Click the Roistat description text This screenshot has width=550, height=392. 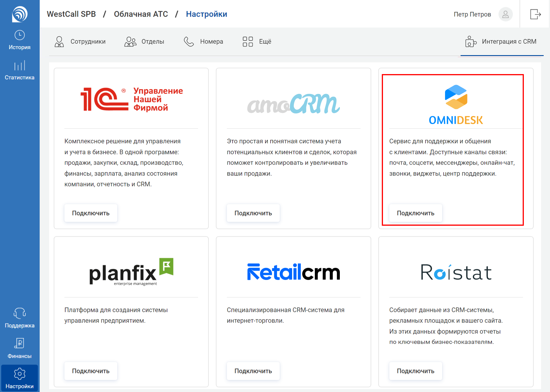click(x=446, y=326)
